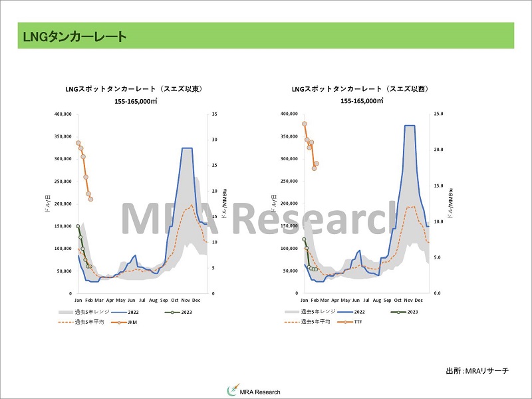The width and height of the screenshot is (532, 399).
Task: Select the スエズ以東 chart title
Action: coord(134,88)
